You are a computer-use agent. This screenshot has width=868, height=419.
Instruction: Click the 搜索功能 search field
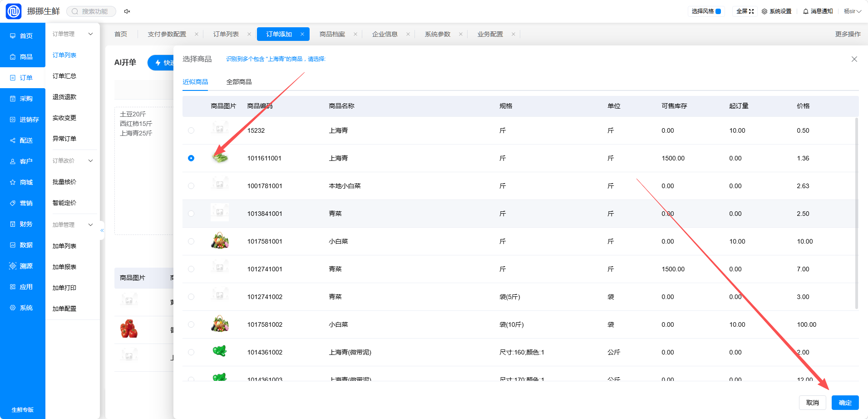pos(91,11)
